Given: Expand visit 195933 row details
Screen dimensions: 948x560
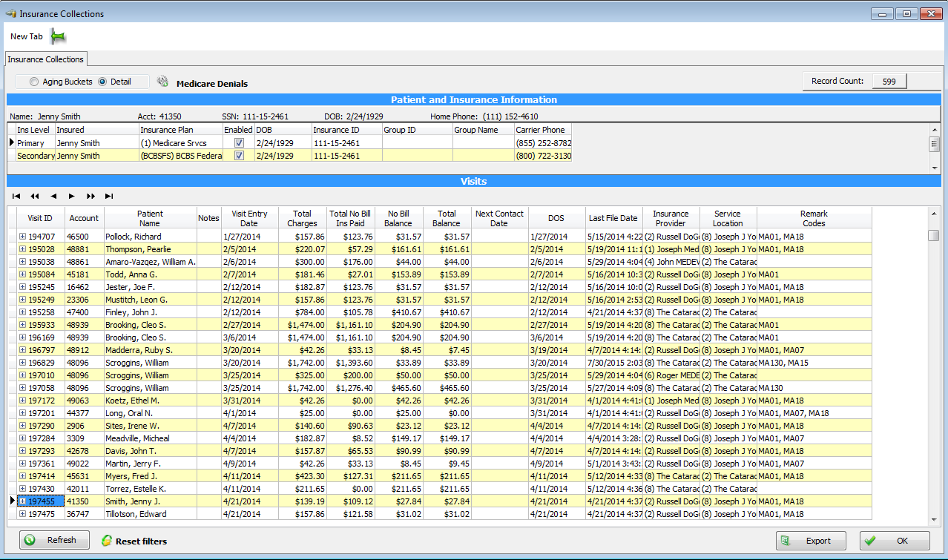Looking at the screenshot, I should pyautogui.click(x=22, y=325).
